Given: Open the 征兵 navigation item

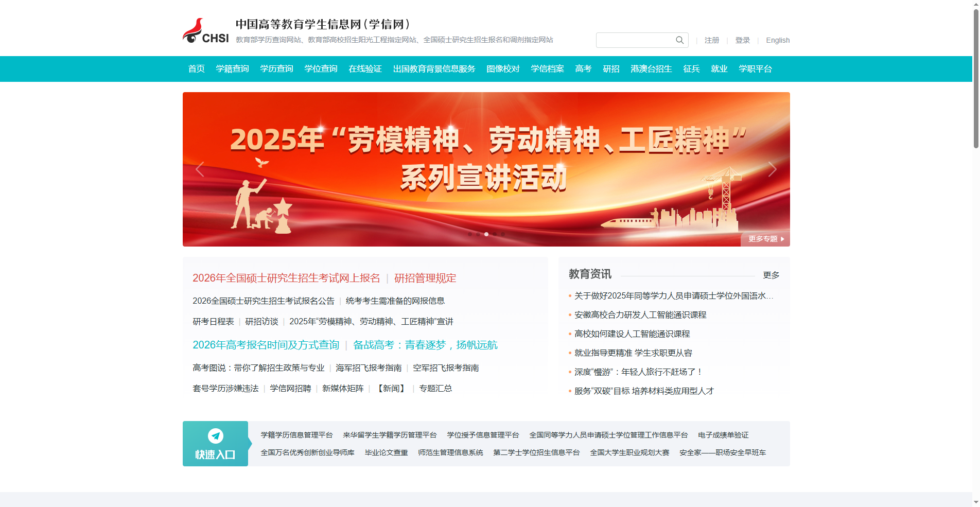Looking at the screenshot, I should click(x=691, y=68).
